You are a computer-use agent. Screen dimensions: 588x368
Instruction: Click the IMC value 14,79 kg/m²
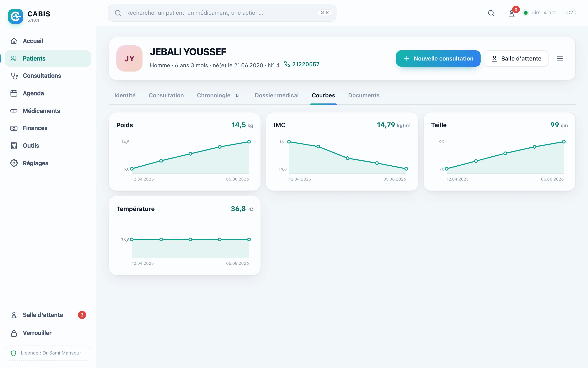point(394,125)
